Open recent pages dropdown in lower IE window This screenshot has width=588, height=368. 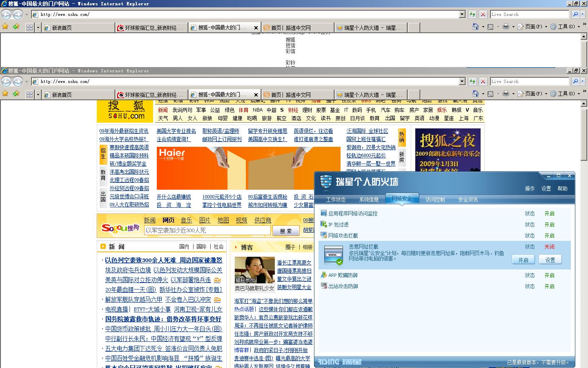pos(27,81)
